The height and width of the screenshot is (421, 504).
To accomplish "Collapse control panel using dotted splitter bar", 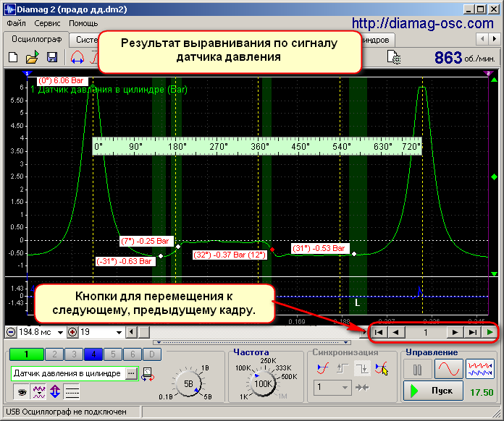I will (252, 343).
